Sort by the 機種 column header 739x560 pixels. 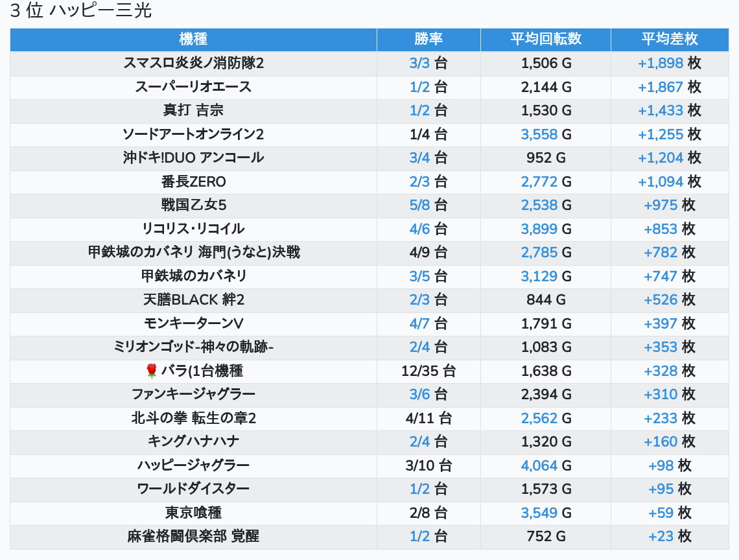coord(193,39)
